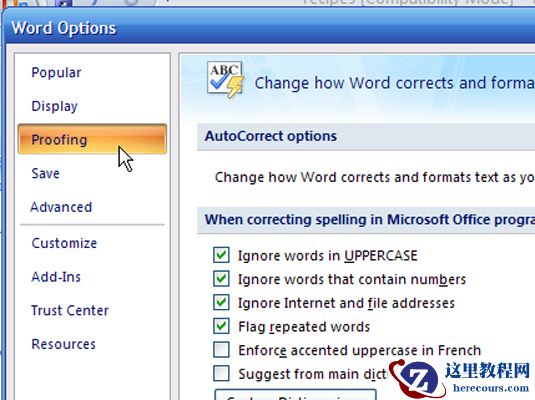Toggle Ignore Internet and file addresses
This screenshot has width=535, height=400.
pos(221,303)
